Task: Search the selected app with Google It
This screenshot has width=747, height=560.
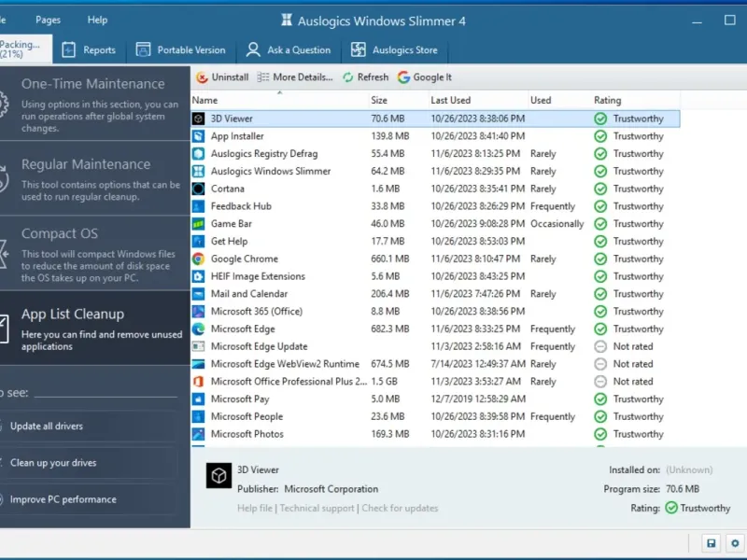Action: (425, 77)
